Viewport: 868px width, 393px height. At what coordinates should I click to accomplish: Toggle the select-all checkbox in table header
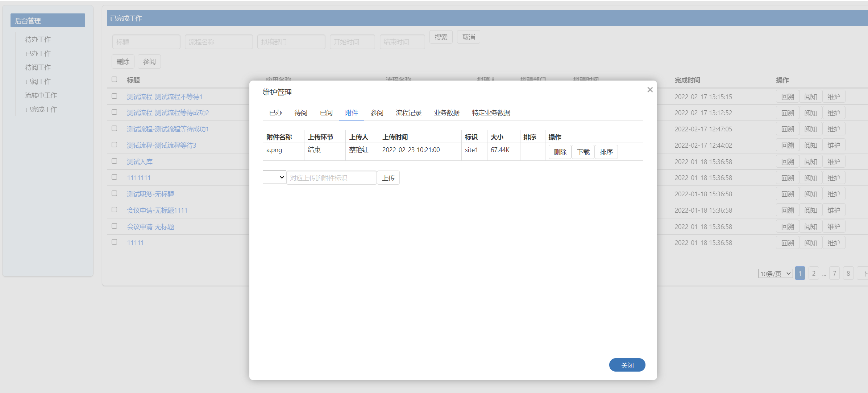tap(115, 79)
